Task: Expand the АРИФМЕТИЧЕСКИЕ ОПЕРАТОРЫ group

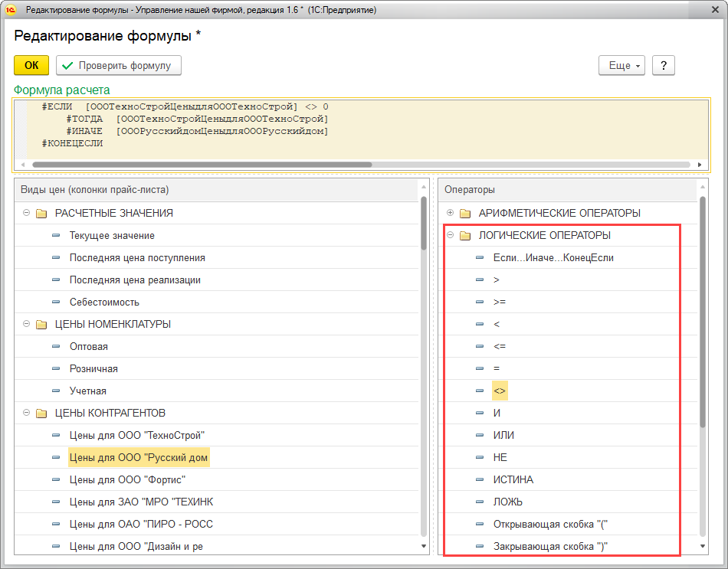Action: coord(450,213)
